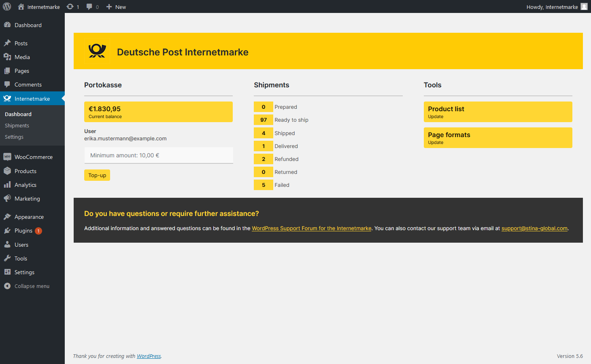Click the Analytics bar chart icon
Screen dimensions: 591x364
click(7, 184)
